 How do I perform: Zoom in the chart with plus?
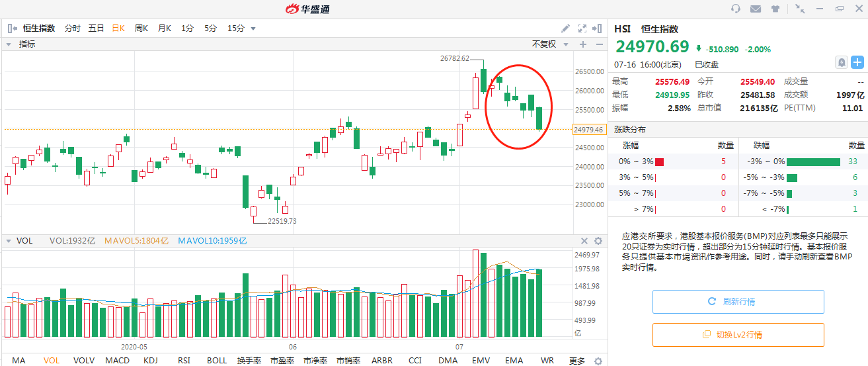pos(583,44)
